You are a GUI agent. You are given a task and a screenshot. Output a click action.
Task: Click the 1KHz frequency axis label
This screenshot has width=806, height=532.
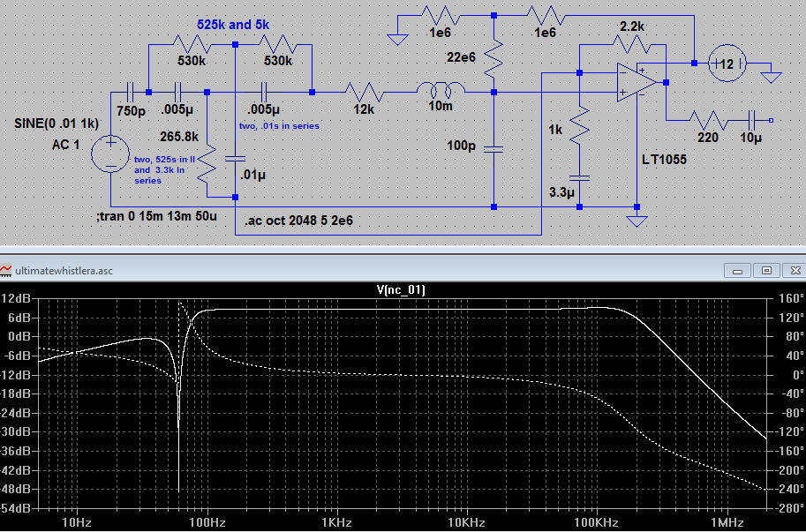click(x=336, y=523)
